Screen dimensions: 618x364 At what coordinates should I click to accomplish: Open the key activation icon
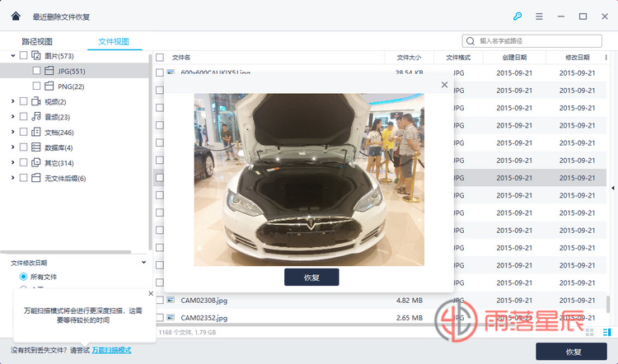tap(517, 16)
